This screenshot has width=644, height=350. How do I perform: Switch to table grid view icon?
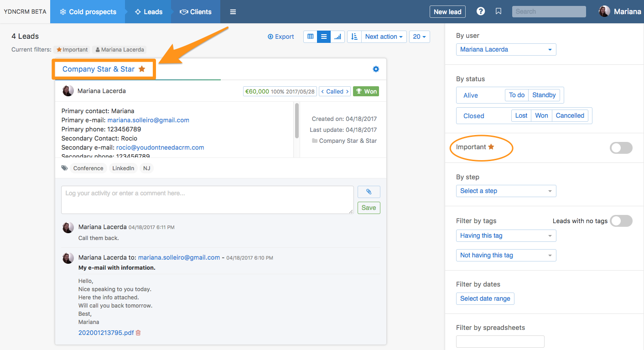pyautogui.click(x=310, y=37)
